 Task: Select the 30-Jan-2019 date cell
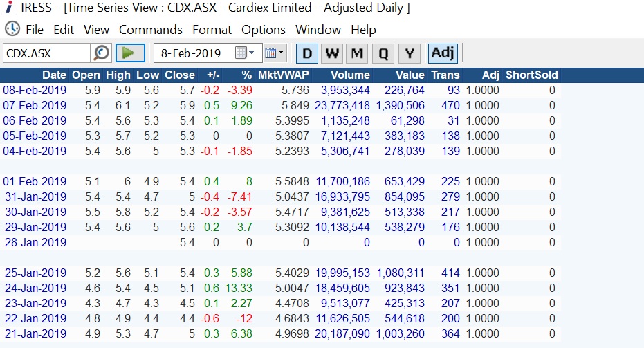35,212
